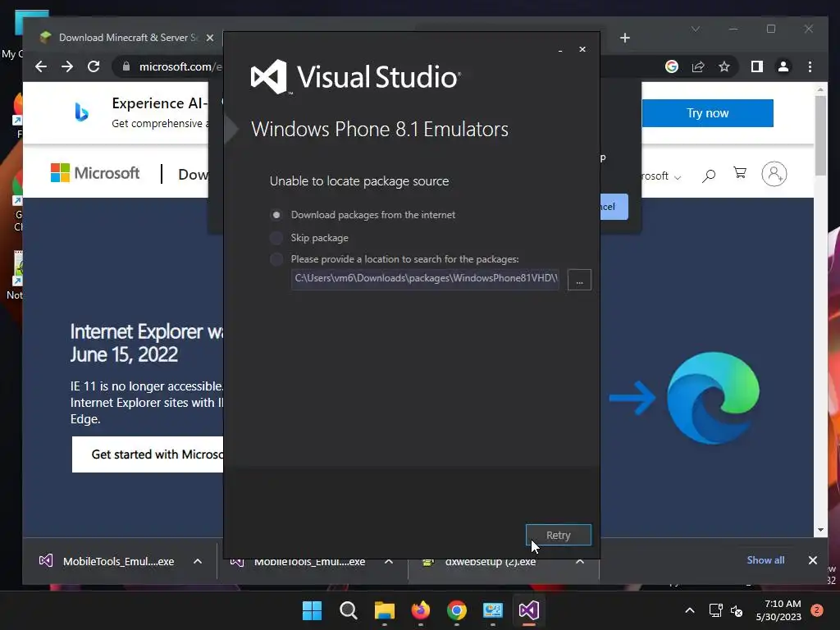Click the Microsoft logo on the page
The width and height of the screenshot is (840, 630).
pyautogui.click(x=95, y=173)
